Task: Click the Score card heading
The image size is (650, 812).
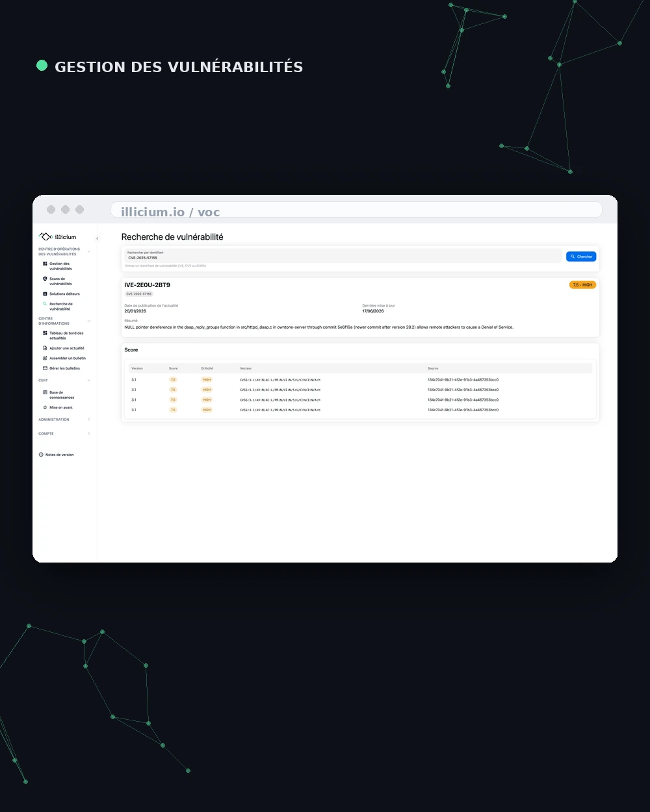Action: tap(131, 349)
